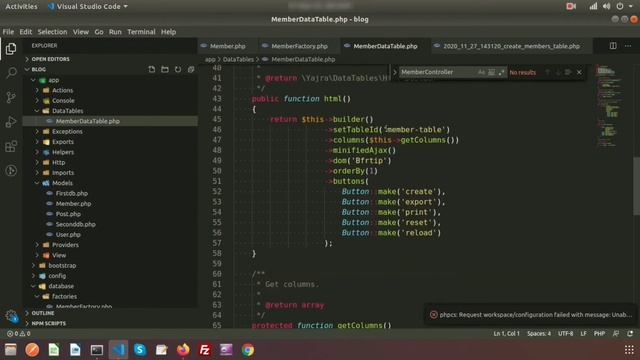Change indentation via Spaces: 4
Viewport: 640px width, 360px height.
coord(539,333)
